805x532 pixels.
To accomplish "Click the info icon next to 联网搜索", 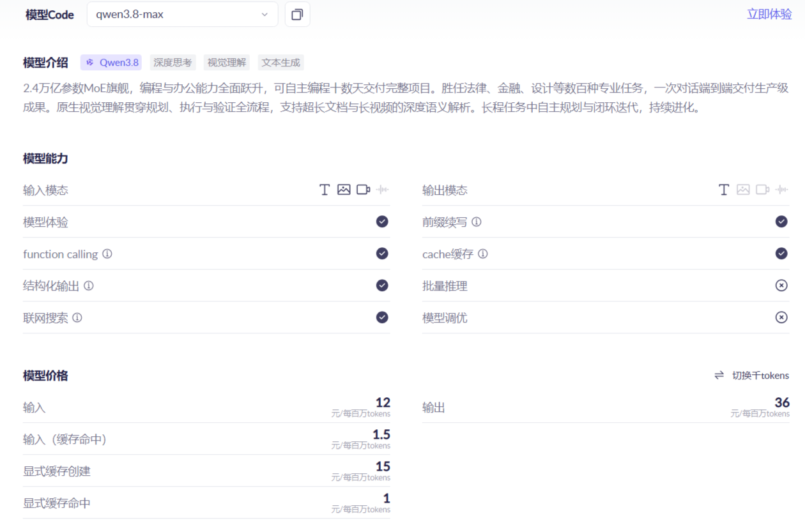I will pos(77,317).
